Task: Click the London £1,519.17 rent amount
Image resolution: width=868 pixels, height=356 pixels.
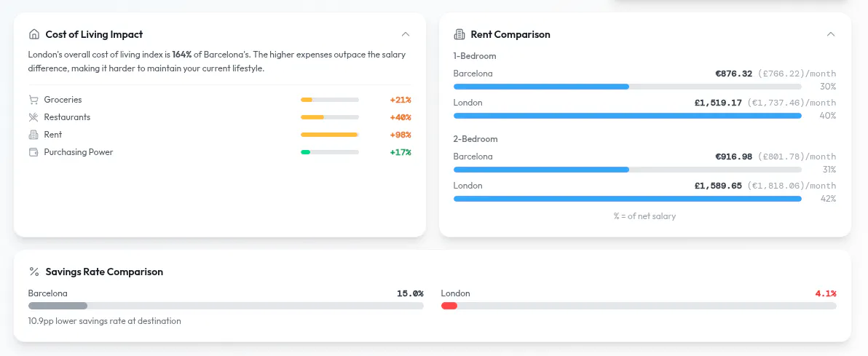Action: pyautogui.click(x=718, y=103)
